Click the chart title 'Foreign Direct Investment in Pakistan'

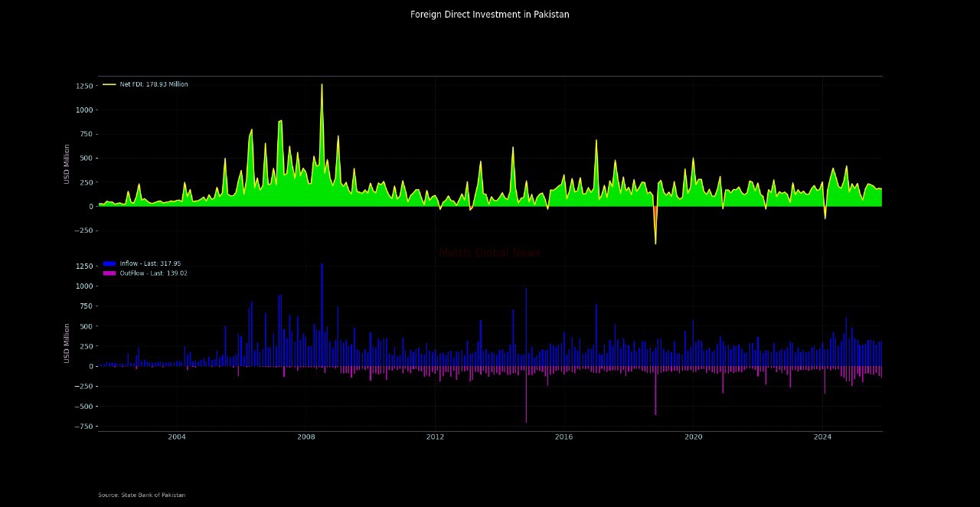[x=489, y=15]
